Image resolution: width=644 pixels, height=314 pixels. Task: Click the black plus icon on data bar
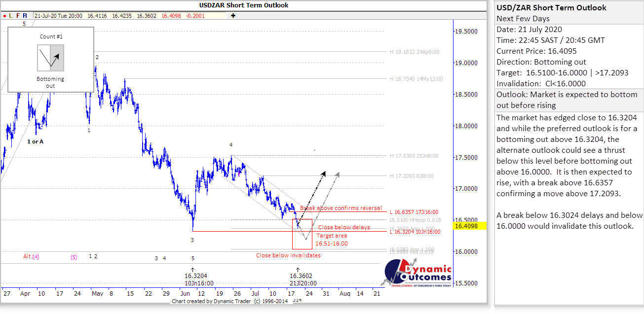click(x=233, y=16)
